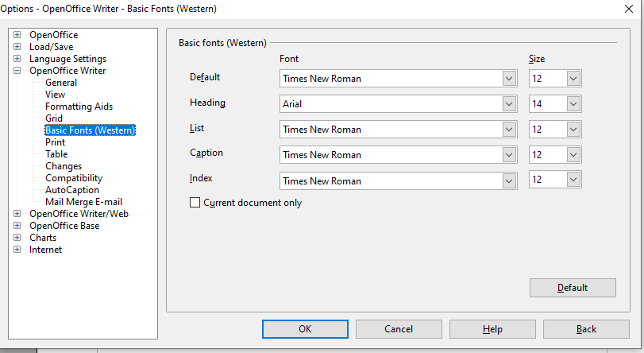Expand the OpenOffice tree node
The image size is (644, 353).
tap(17, 35)
